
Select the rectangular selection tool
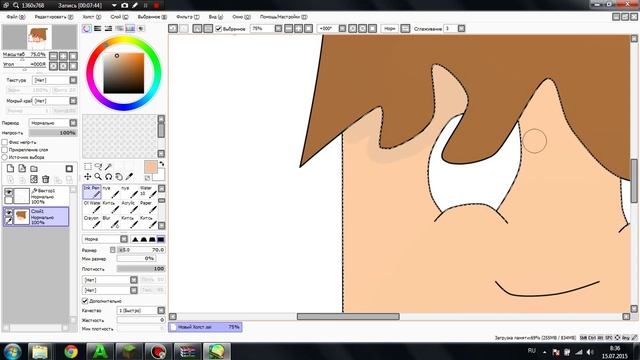88,167
